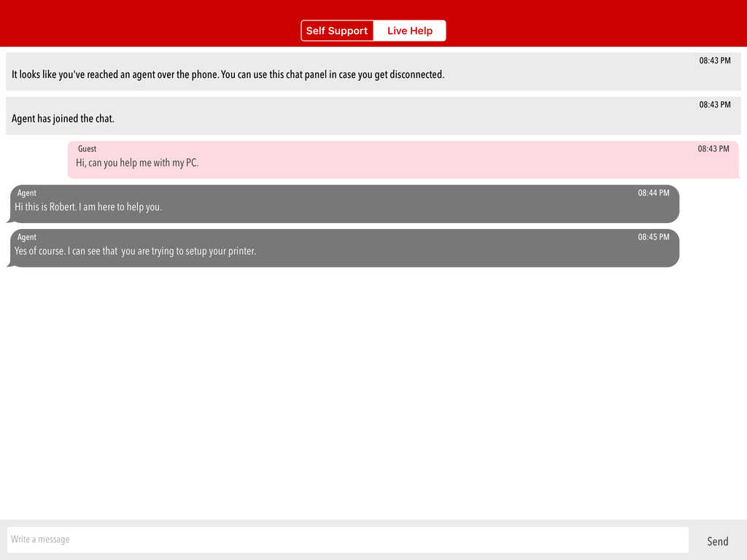Click the speech bubble tail of the Robert message

coord(9,220)
